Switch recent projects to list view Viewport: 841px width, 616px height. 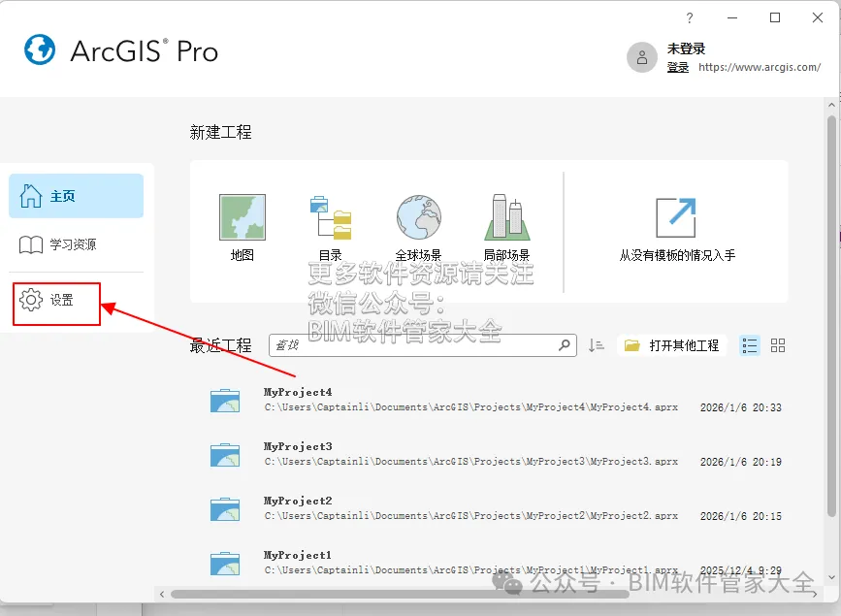point(750,345)
